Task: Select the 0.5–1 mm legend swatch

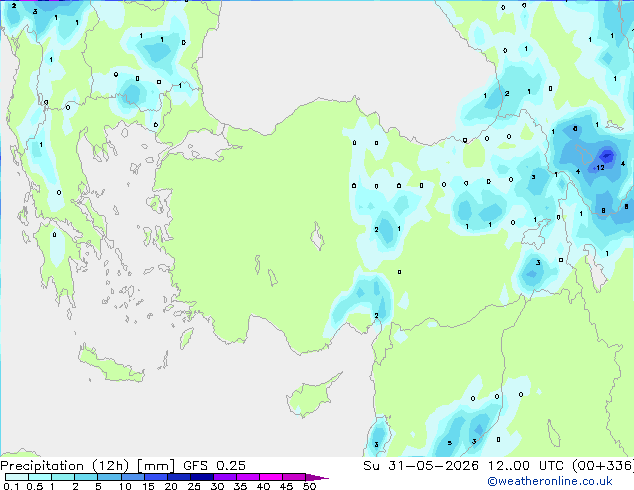Action: point(40,477)
